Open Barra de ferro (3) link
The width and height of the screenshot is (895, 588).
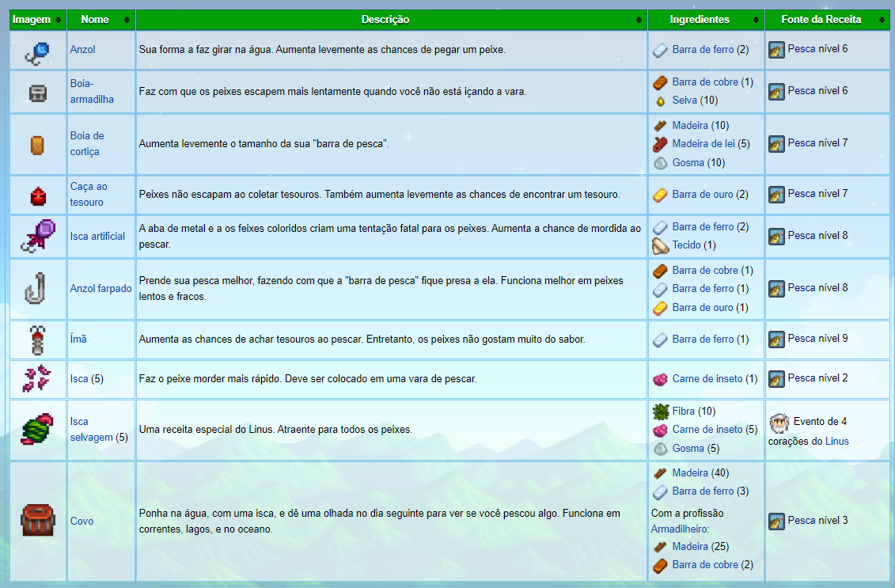click(703, 491)
